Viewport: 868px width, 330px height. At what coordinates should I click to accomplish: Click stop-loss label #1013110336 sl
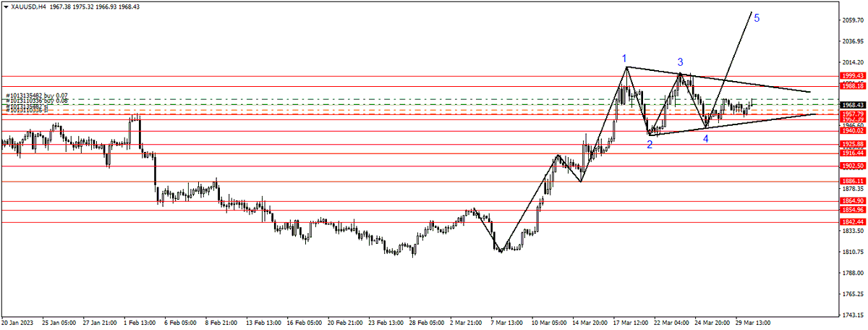[x=27, y=111]
